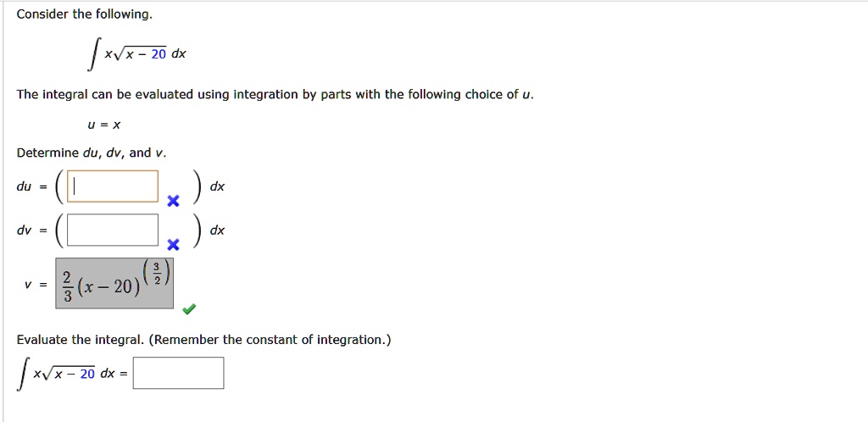This screenshot has height=422, width=868.
Task: Click the 'u = x' expression
Action: [x=104, y=125]
